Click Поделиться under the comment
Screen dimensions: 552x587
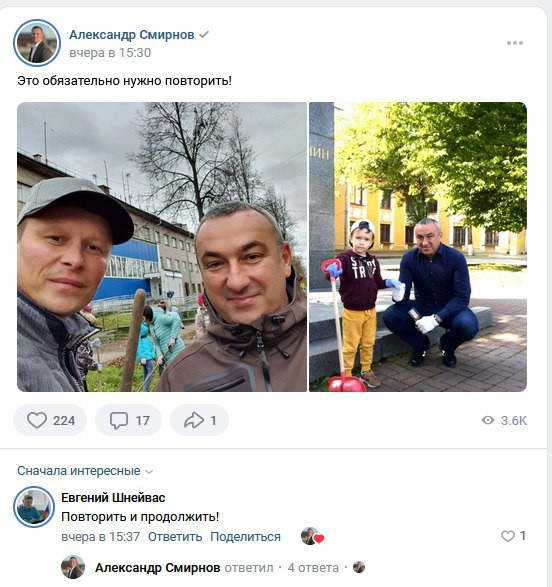245,537
